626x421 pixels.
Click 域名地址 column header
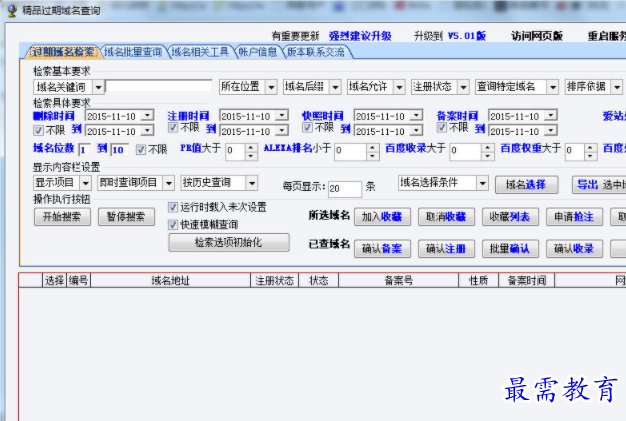pos(170,281)
